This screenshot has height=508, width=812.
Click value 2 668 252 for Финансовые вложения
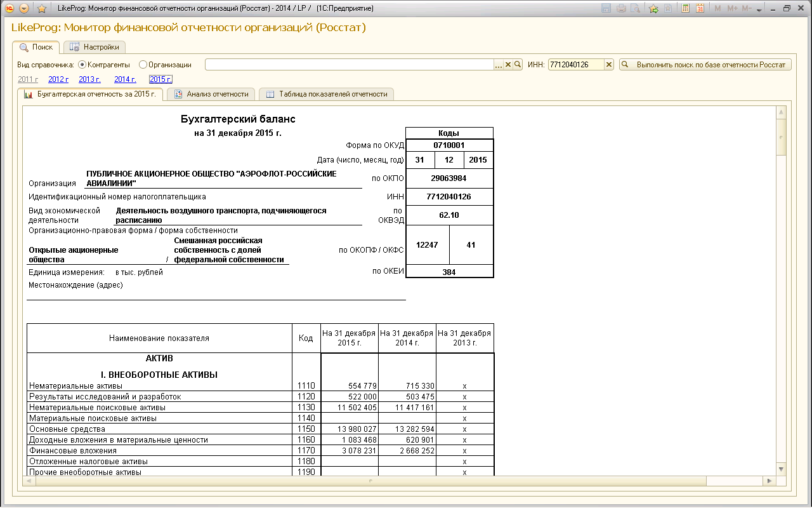407,451
